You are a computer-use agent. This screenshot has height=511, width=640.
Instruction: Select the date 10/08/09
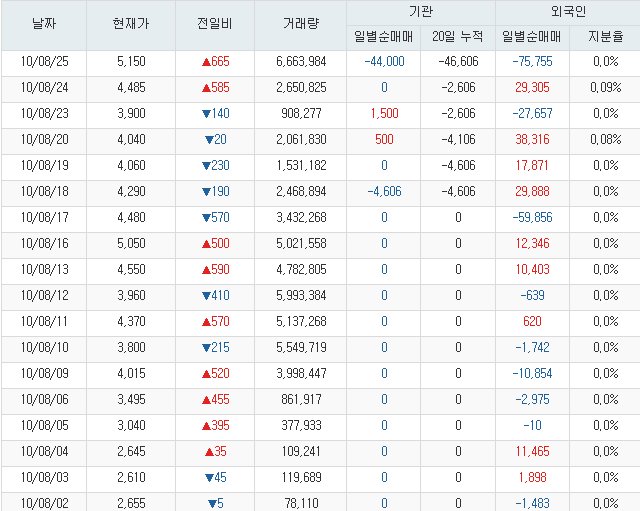click(x=44, y=373)
